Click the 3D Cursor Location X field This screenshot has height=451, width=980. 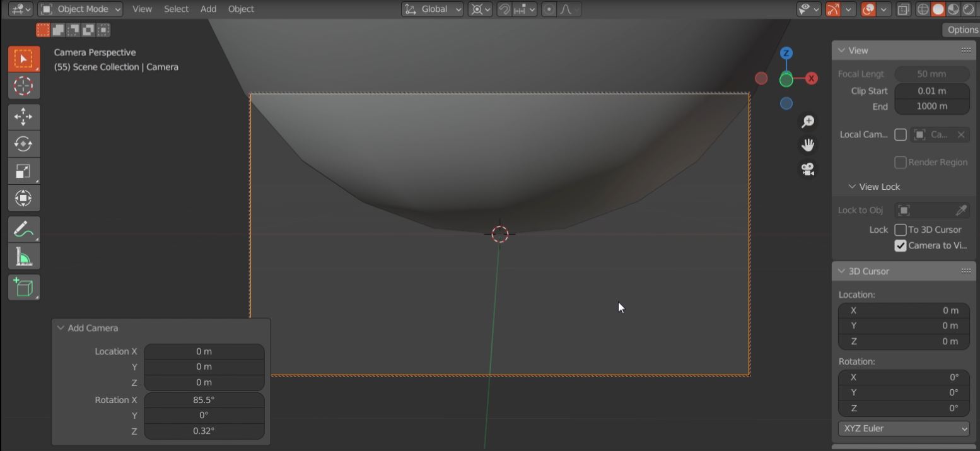click(x=903, y=310)
